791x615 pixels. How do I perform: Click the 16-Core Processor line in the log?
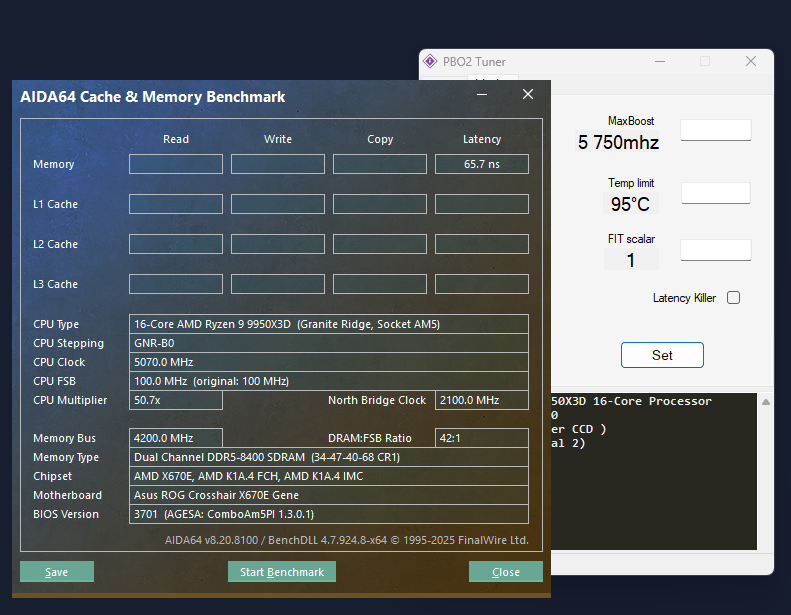[x=631, y=402]
